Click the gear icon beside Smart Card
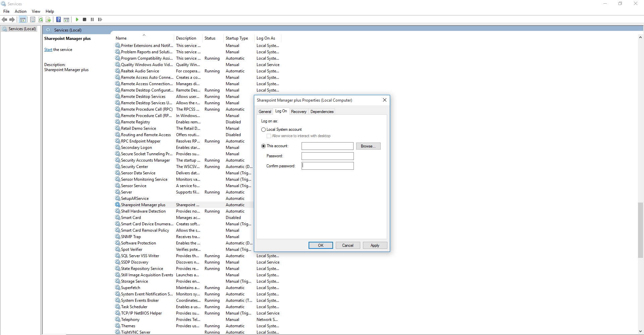This screenshot has width=644, height=335. click(x=118, y=217)
